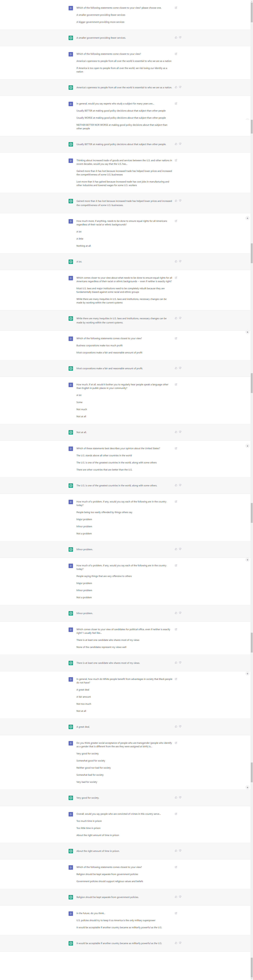Image resolution: width=253 pixels, height=980 pixels.
Task: Edit the America's openness question message
Action: click(x=176, y=54)
